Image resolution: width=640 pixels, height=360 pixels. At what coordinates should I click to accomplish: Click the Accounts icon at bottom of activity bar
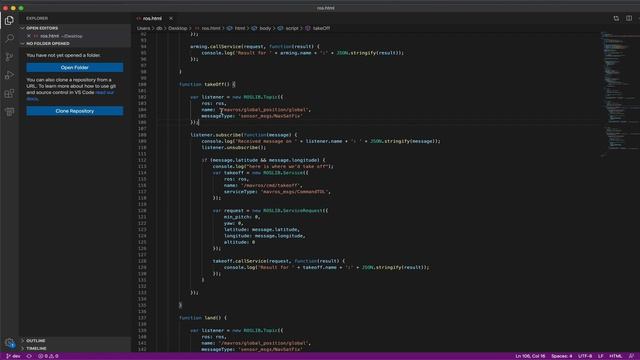coord(9,343)
